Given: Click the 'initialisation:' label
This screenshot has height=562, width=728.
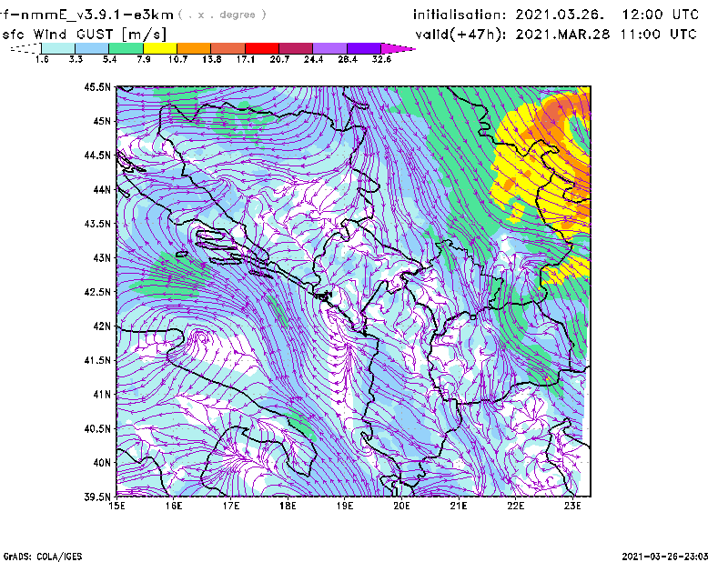Looking at the screenshot, I should [460, 15].
